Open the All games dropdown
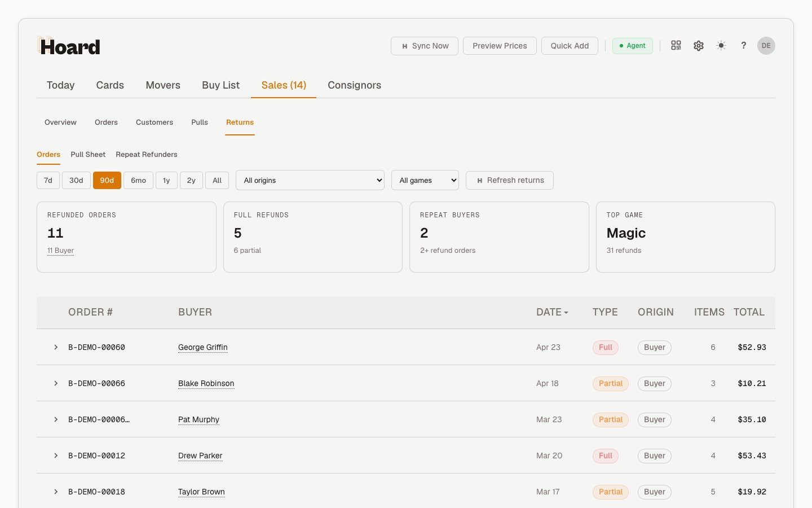The width and height of the screenshot is (812, 508). click(x=425, y=180)
